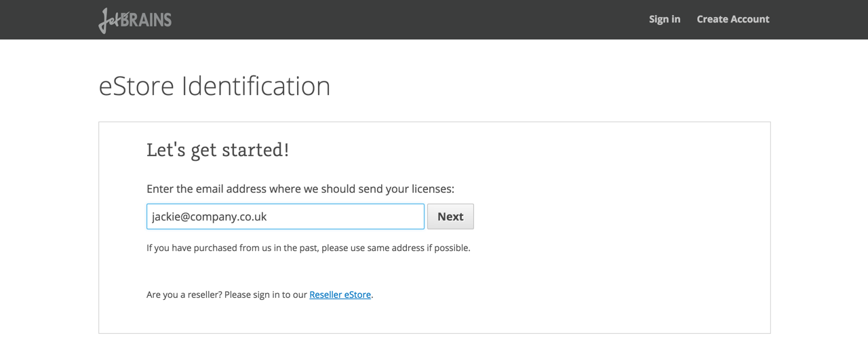Image resolution: width=868 pixels, height=342 pixels.
Task: Click the 'If you have purchased' hint text
Action: [x=308, y=248]
